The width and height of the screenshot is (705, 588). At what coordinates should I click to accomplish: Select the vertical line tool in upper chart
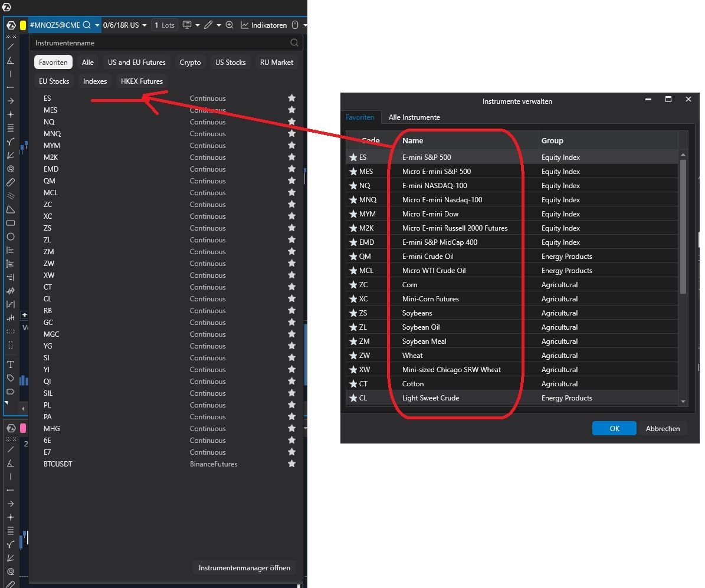[x=11, y=74]
